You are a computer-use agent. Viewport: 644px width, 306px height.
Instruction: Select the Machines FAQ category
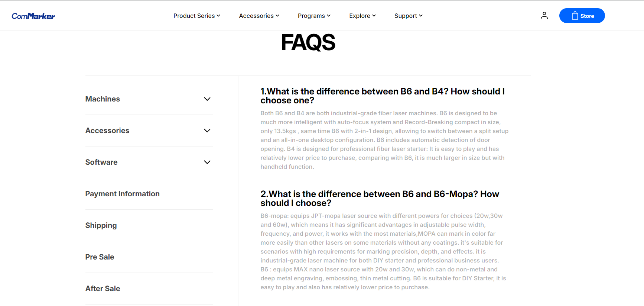click(x=103, y=99)
